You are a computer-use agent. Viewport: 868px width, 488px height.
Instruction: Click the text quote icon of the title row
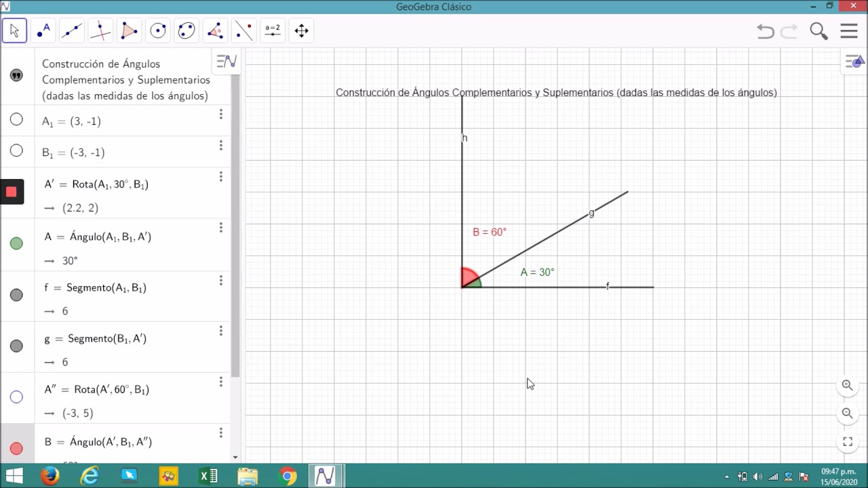[17, 75]
